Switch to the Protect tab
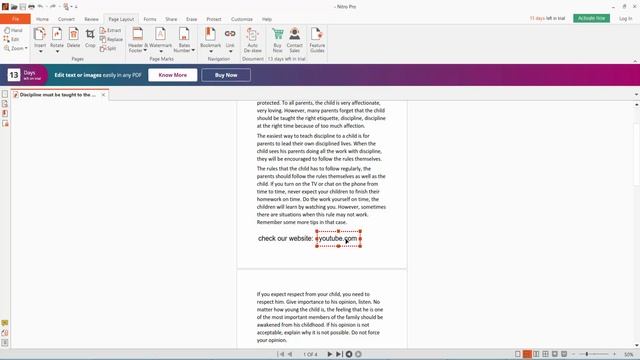Screen dimensions: 640x360 (214, 19)
